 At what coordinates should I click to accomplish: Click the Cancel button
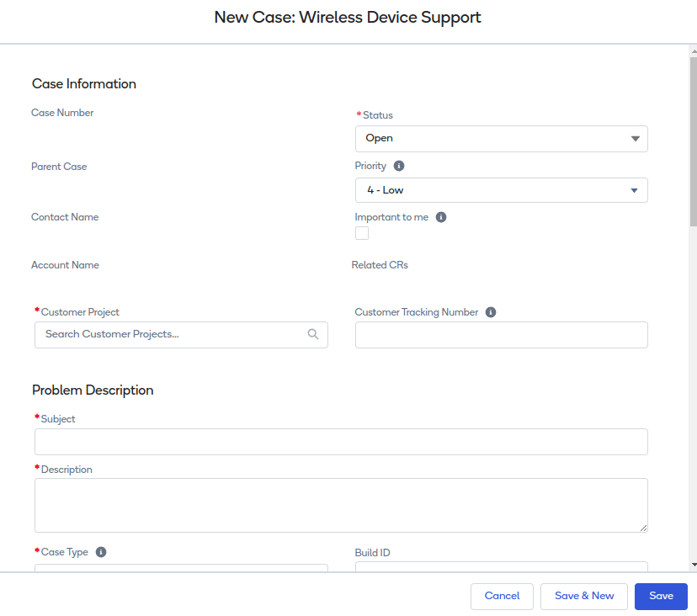[x=502, y=596]
